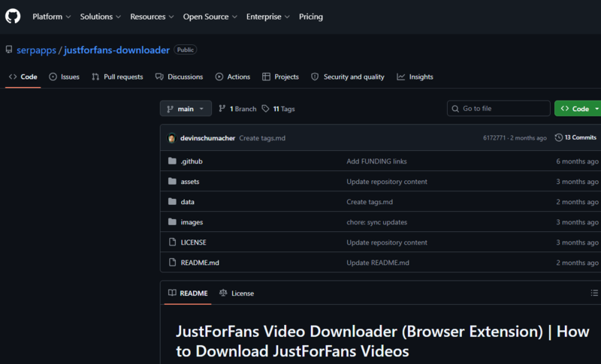
Task: Open commit hash 6172771
Action: coord(494,138)
